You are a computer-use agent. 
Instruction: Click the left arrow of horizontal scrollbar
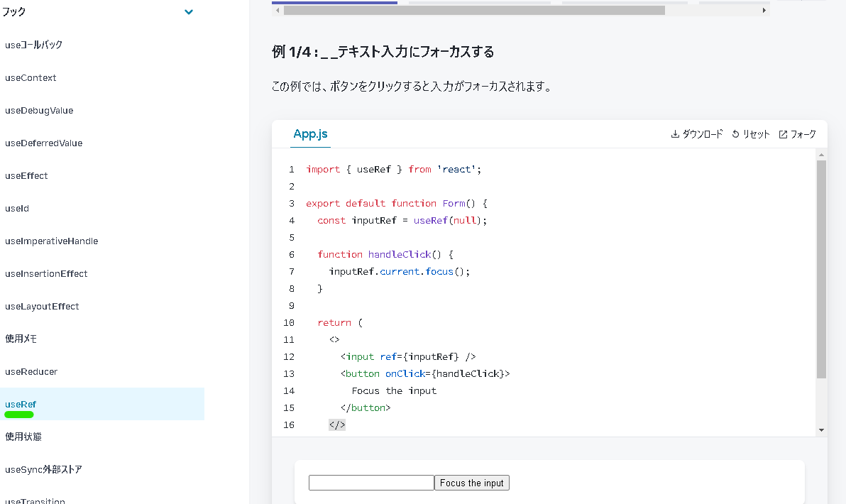(278, 10)
